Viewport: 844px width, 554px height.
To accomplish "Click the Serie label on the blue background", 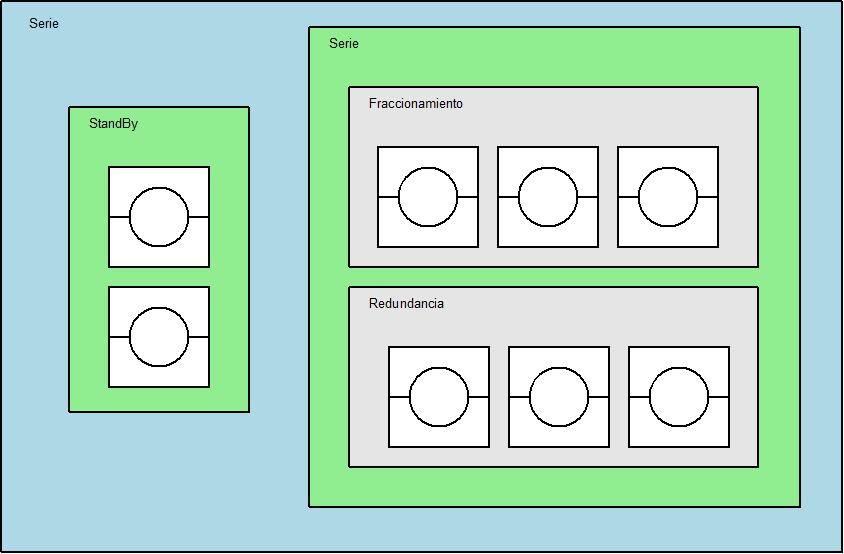I will click(43, 24).
